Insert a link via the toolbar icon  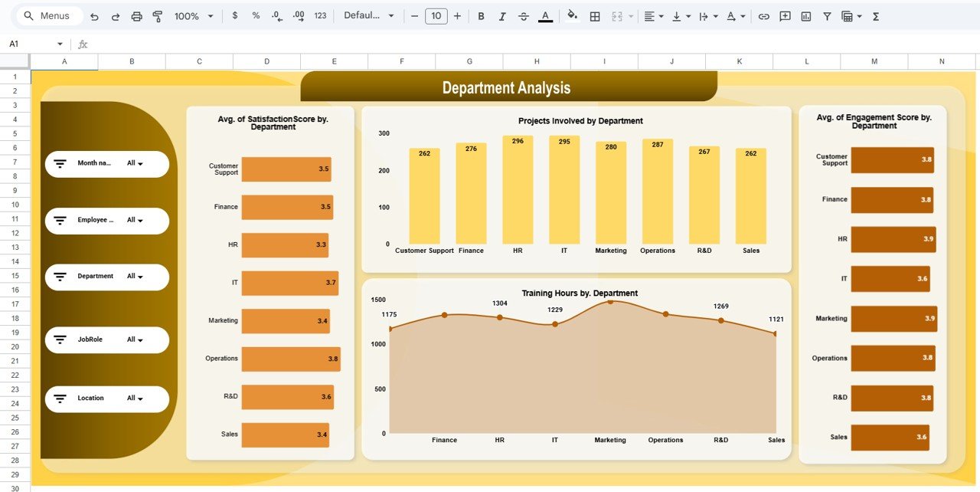tap(763, 15)
